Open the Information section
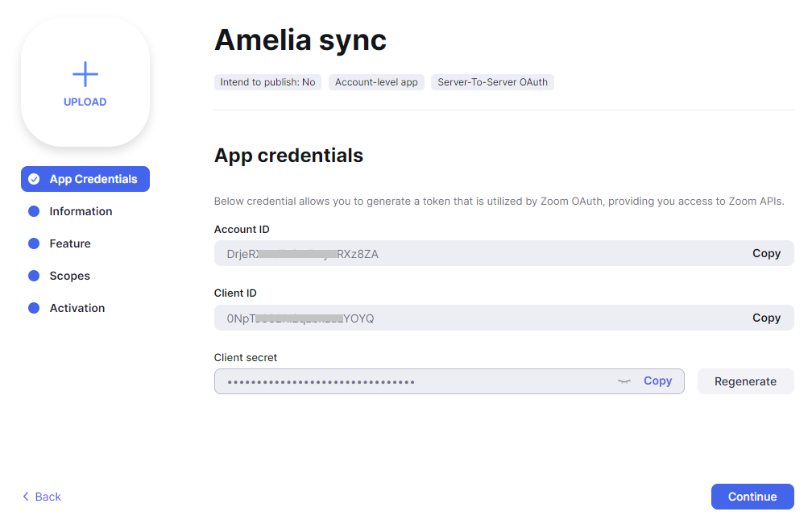This screenshot has height=520, width=812. point(81,211)
